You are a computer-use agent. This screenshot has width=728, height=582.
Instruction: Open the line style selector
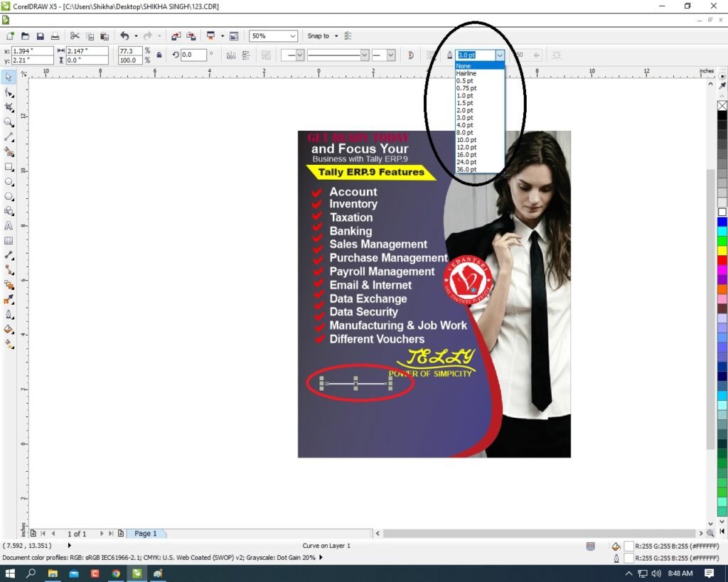tap(338, 55)
